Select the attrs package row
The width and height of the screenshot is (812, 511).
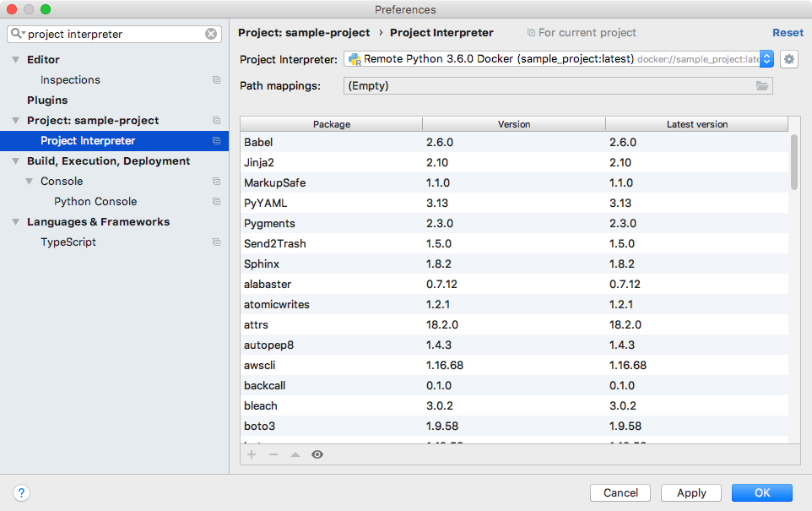click(x=514, y=324)
